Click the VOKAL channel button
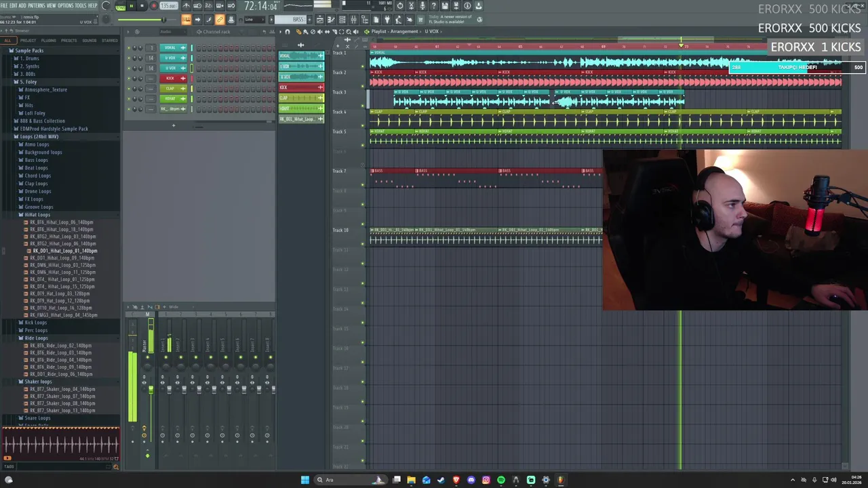Screen dimensions: 868x488 pyautogui.click(x=174, y=47)
